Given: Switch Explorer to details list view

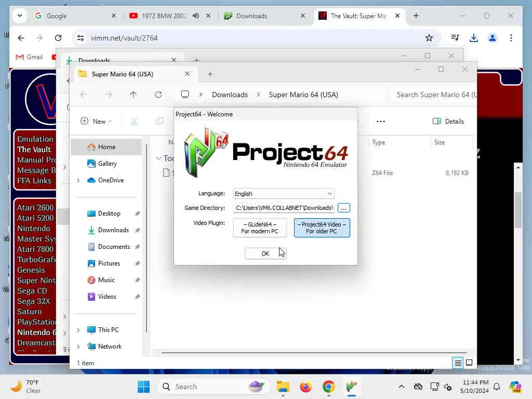Looking at the screenshot, I should pos(458,363).
